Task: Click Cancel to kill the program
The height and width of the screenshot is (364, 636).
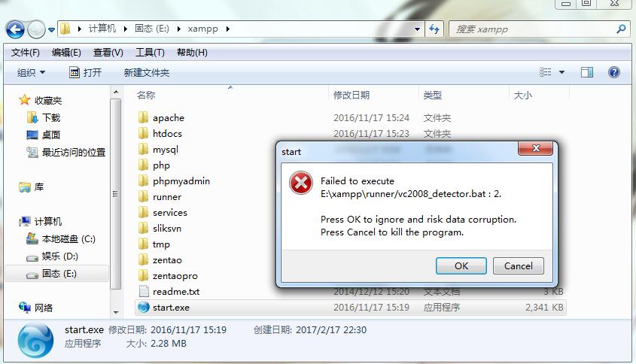Action: 519,266
